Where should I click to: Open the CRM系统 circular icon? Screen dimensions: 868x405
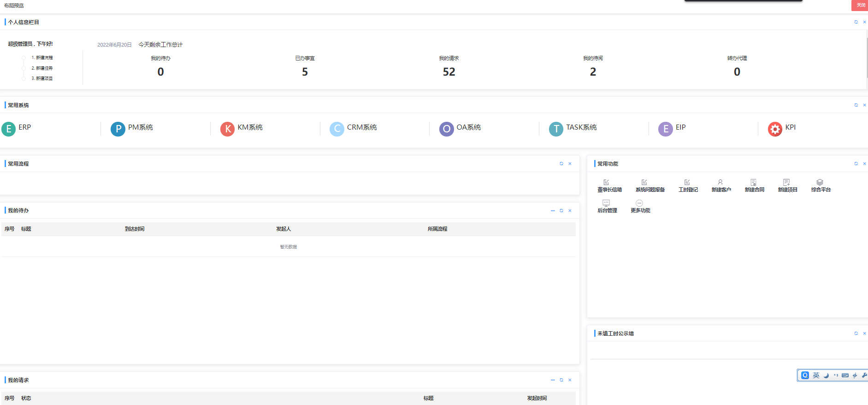click(x=337, y=129)
